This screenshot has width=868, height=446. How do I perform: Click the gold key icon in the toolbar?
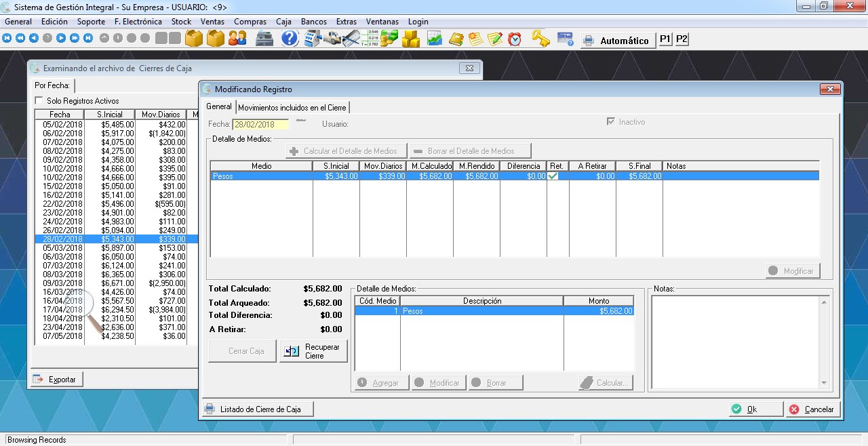pos(540,39)
